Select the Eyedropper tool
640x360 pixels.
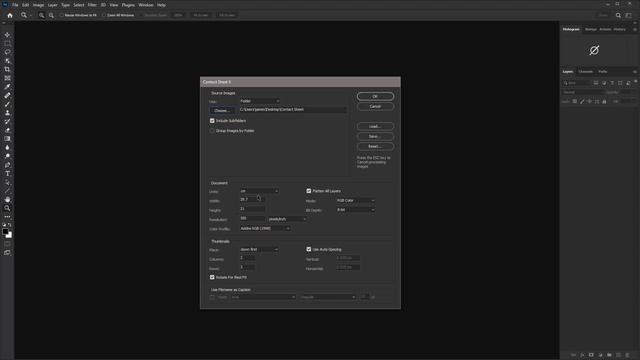pyautogui.click(x=7, y=87)
